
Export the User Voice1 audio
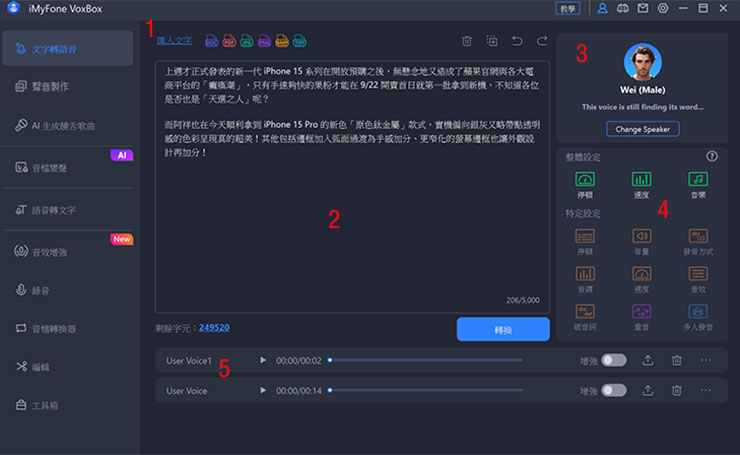(648, 361)
